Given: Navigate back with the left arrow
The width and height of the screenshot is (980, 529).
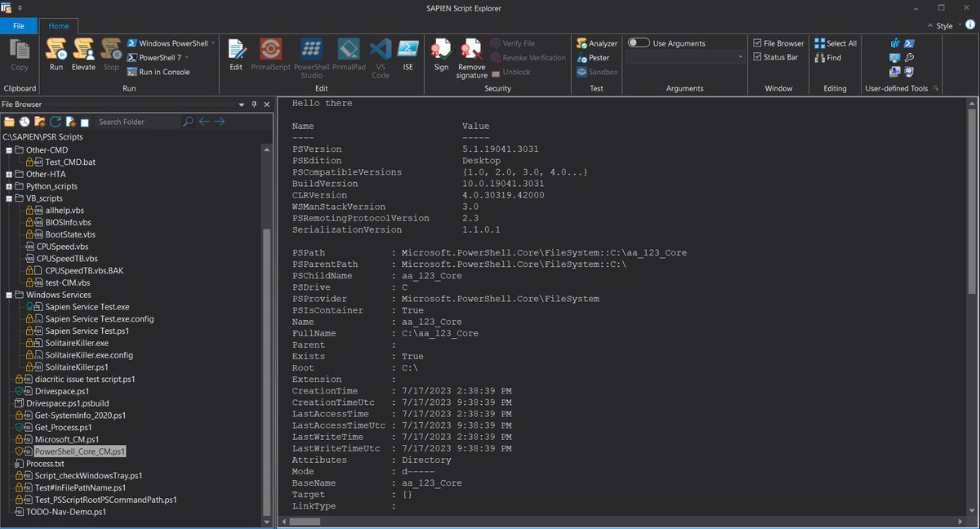Looking at the screenshot, I should click(204, 122).
